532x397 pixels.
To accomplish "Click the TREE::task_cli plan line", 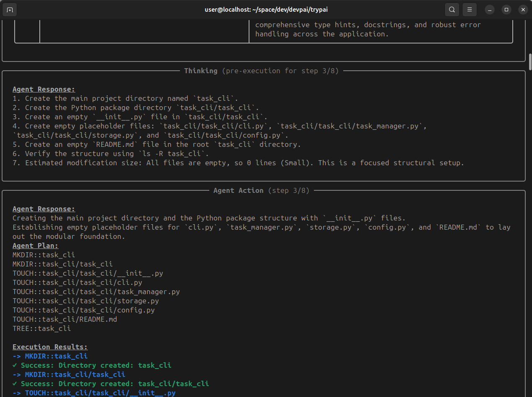I will (x=42, y=328).
